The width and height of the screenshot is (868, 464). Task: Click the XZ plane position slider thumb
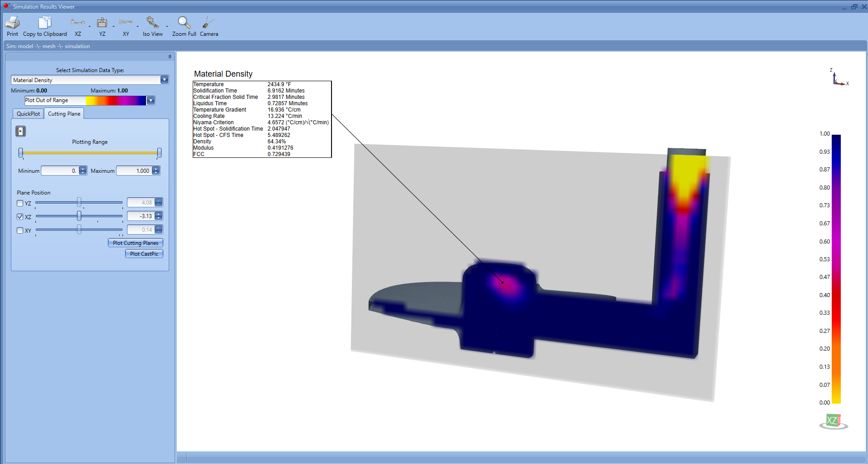click(x=79, y=215)
